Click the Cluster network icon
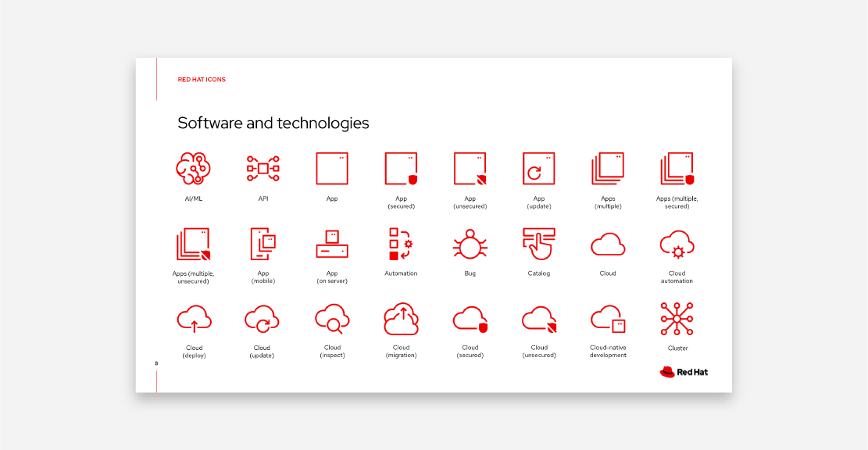This screenshot has height=450, width=868. pos(677,319)
